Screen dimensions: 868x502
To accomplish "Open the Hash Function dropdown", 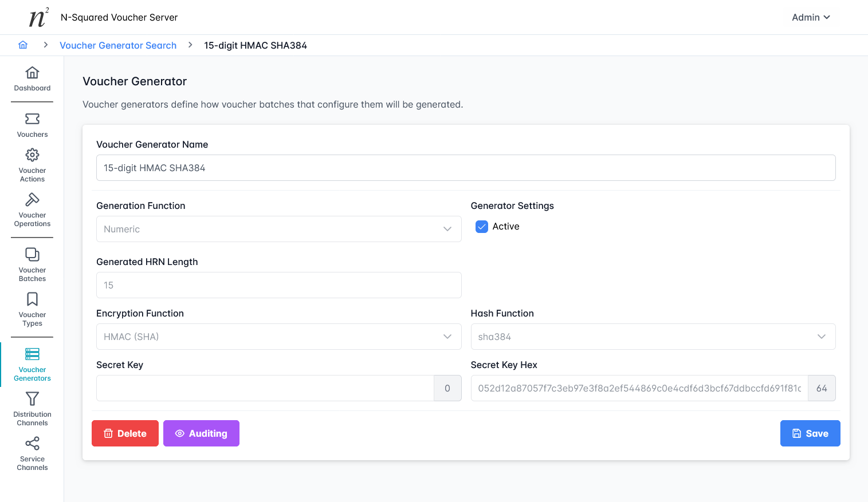I will 653,337.
